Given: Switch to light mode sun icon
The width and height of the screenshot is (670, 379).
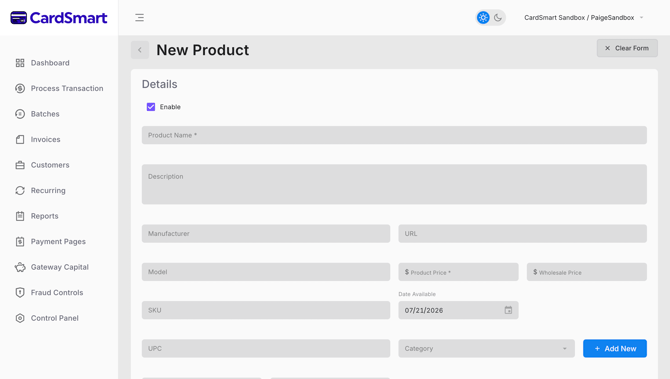Looking at the screenshot, I should tap(483, 18).
